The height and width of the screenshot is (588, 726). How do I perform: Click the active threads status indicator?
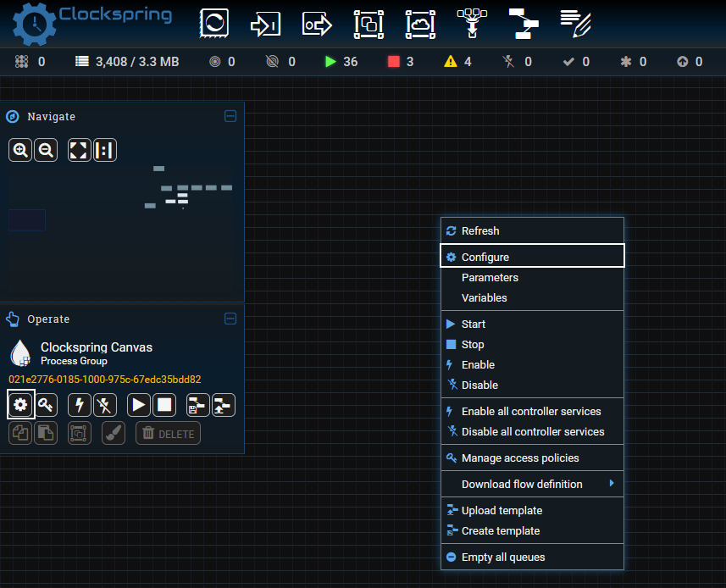coord(30,62)
